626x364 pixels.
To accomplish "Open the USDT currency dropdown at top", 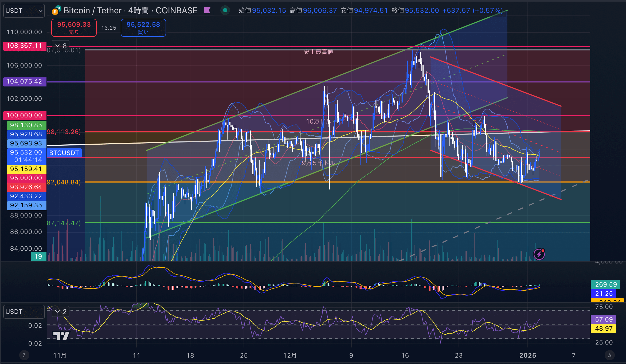I will point(24,11).
